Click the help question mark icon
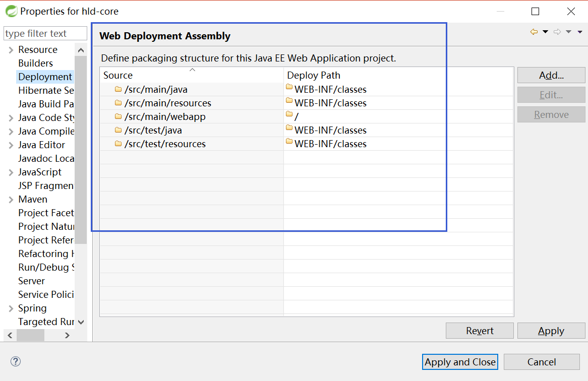This screenshot has height=381, width=588. coord(16,361)
